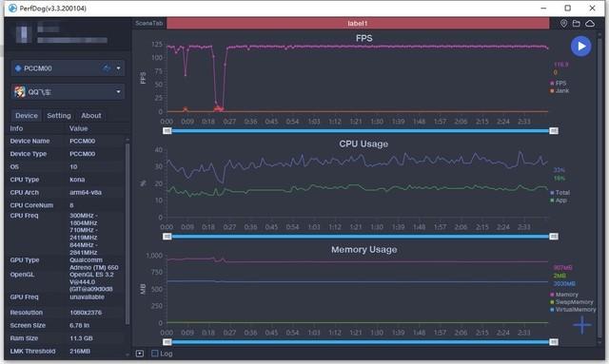Click the red label1 scene bar
Screen dimensions: 609x364
358,23
